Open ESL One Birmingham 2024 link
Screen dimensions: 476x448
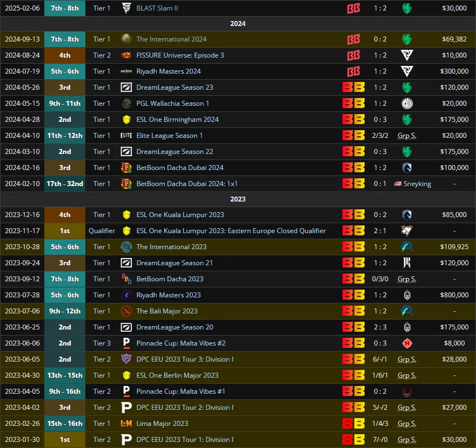pos(177,120)
